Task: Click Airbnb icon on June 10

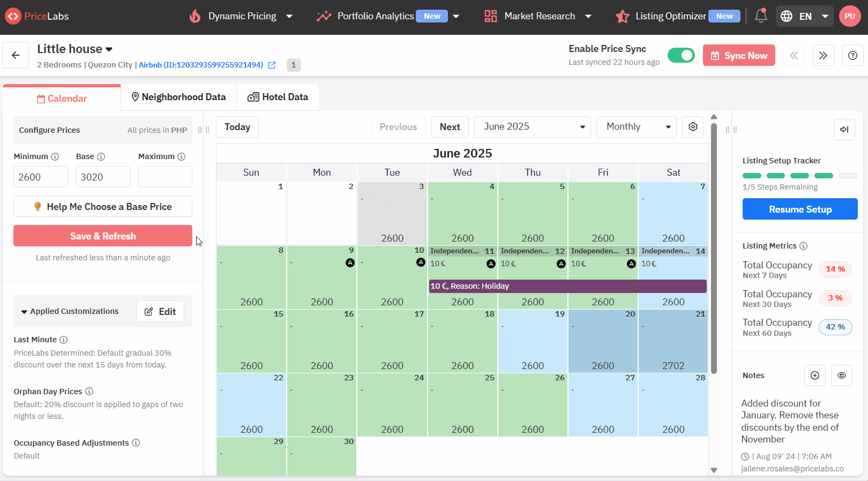Action: click(421, 262)
